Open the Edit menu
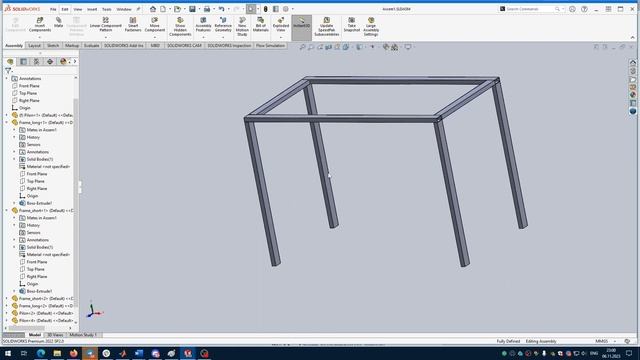 coord(65,9)
